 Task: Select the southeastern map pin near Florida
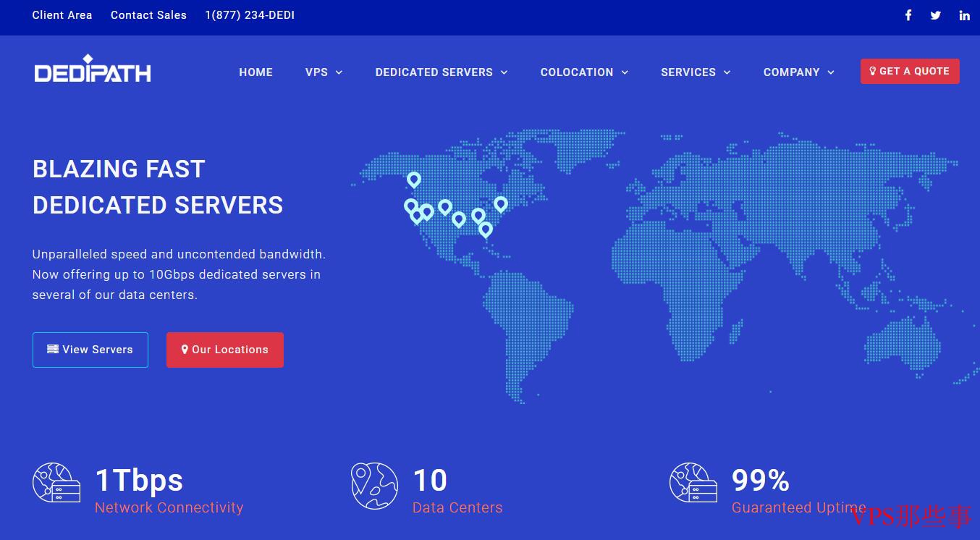pos(486,229)
